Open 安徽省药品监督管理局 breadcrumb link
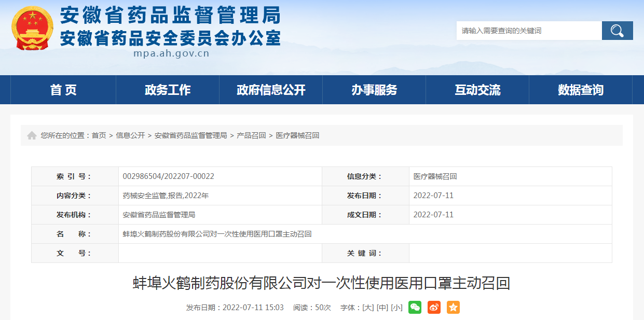The image size is (644, 320). click(x=190, y=135)
